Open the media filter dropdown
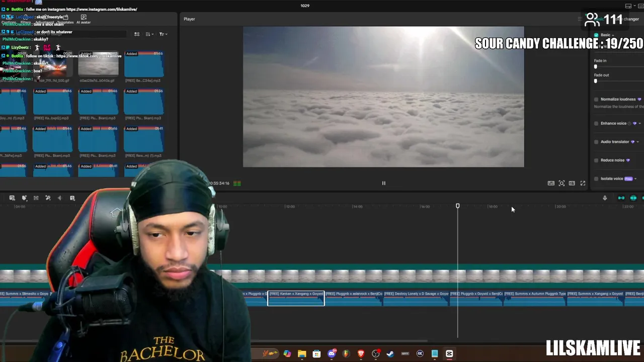The height and width of the screenshot is (362, 644). [x=163, y=34]
